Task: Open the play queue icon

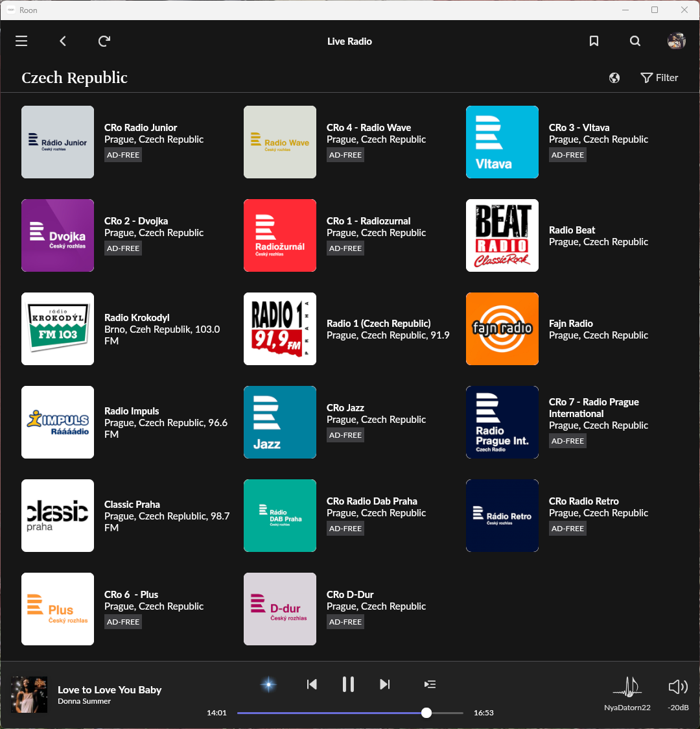Action: [430, 684]
